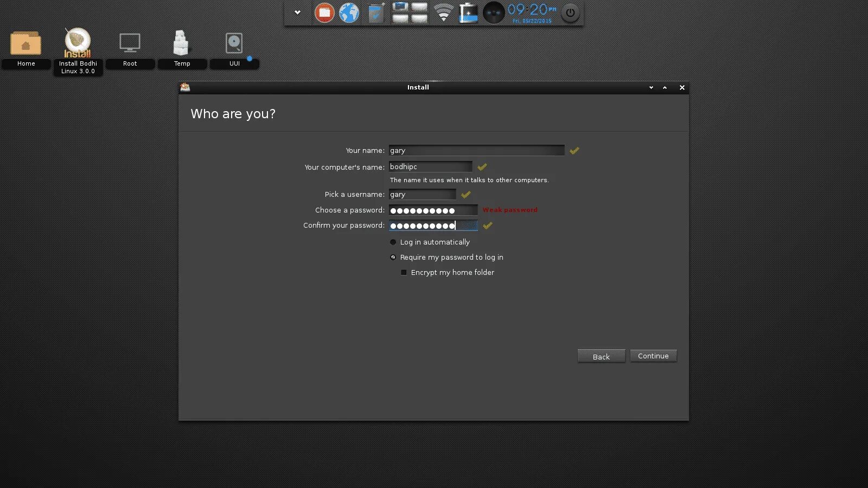Image resolution: width=868 pixels, height=488 pixels.
Task: Click the 'Pick a username' field
Action: (422, 194)
